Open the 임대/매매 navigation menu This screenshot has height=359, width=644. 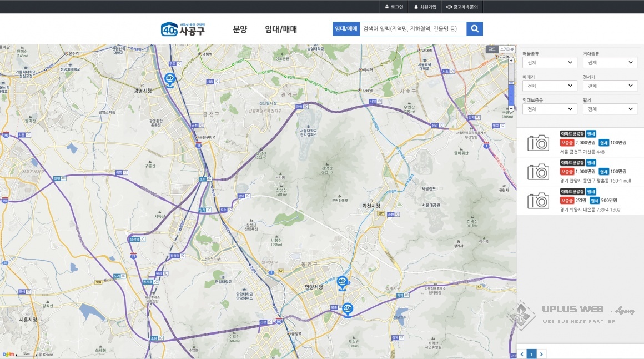[281, 29]
